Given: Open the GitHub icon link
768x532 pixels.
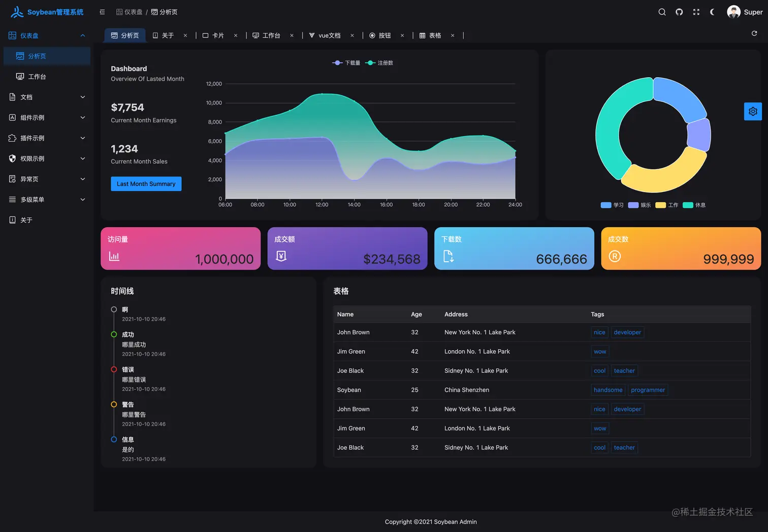Looking at the screenshot, I should (x=679, y=12).
